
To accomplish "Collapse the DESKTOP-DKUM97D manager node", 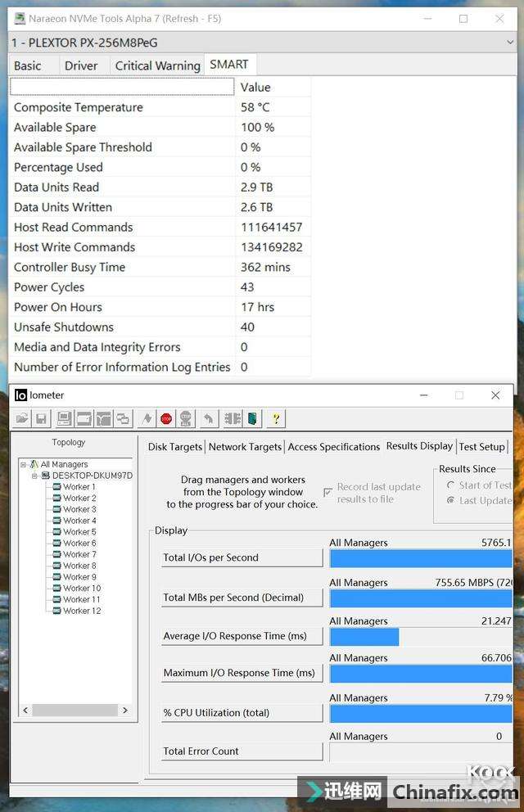I will (x=34, y=476).
